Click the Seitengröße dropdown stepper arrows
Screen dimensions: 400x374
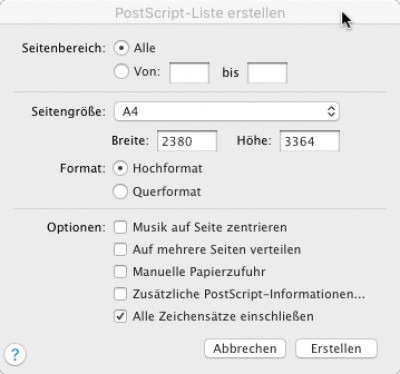(x=331, y=111)
